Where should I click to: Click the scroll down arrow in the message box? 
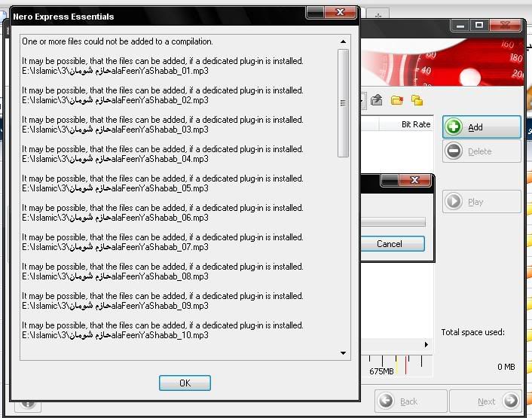[343, 353]
